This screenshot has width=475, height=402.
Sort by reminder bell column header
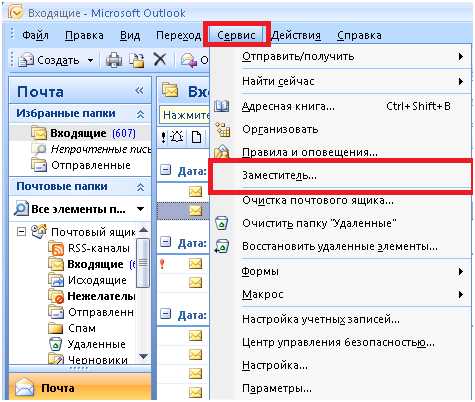[x=177, y=137]
